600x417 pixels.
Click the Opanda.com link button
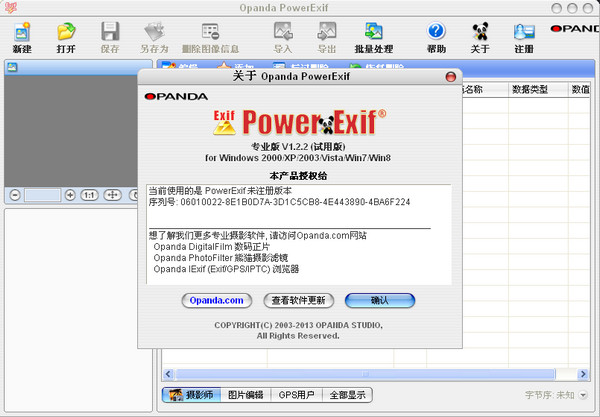click(x=214, y=300)
